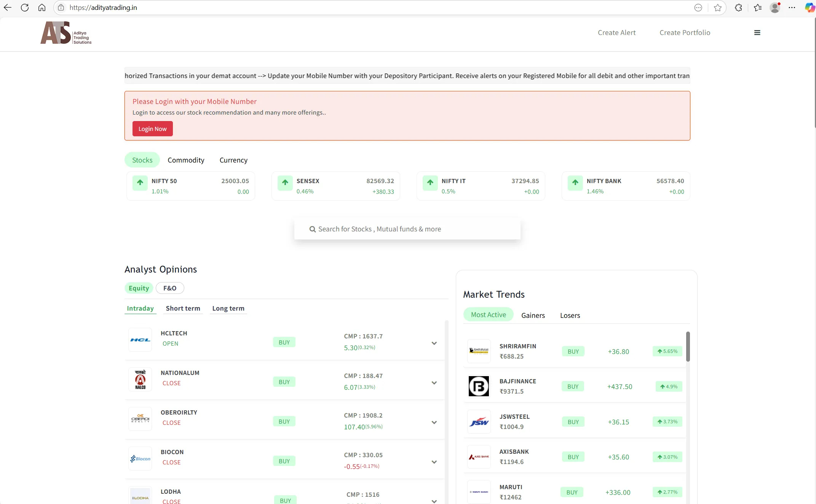This screenshot has width=816, height=504.
Task: Reload the current page
Action: pyautogui.click(x=25, y=8)
